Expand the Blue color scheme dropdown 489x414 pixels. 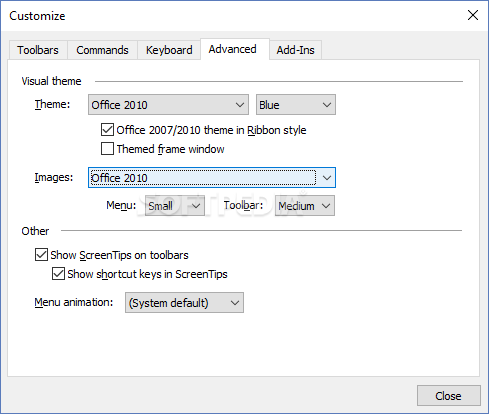296,105
